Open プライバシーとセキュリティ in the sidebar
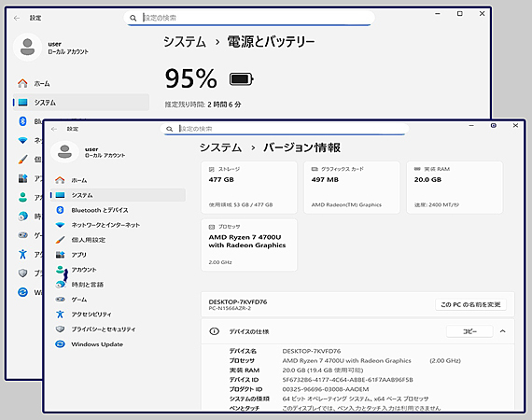532x420 pixels. [x=118, y=329]
